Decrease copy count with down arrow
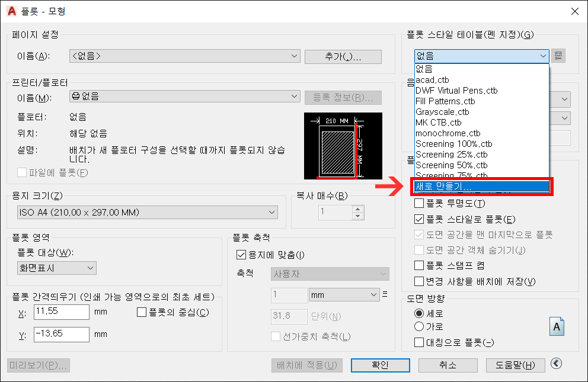 [358, 216]
